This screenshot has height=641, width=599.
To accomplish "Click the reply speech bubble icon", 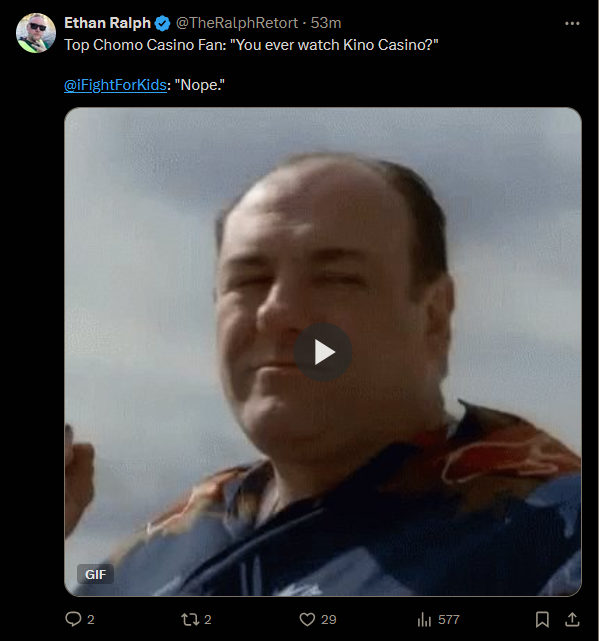I will (x=73, y=619).
